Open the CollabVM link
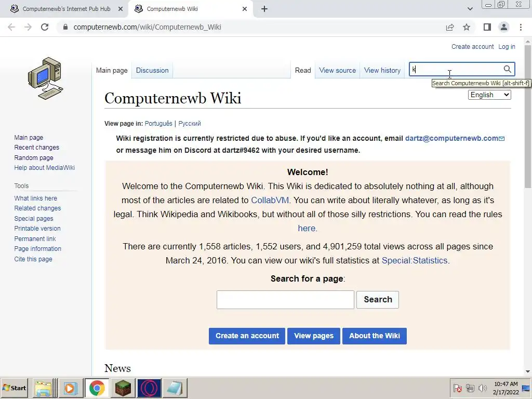This screenshot has height=399, width=532. (270, 200)
